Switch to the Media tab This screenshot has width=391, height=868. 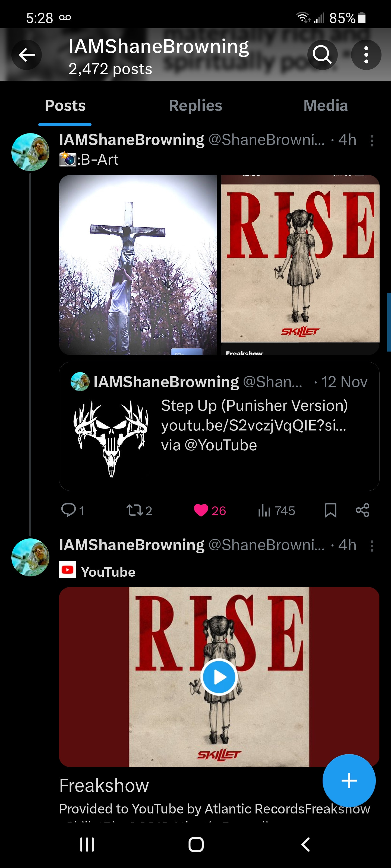pos(326,106)
